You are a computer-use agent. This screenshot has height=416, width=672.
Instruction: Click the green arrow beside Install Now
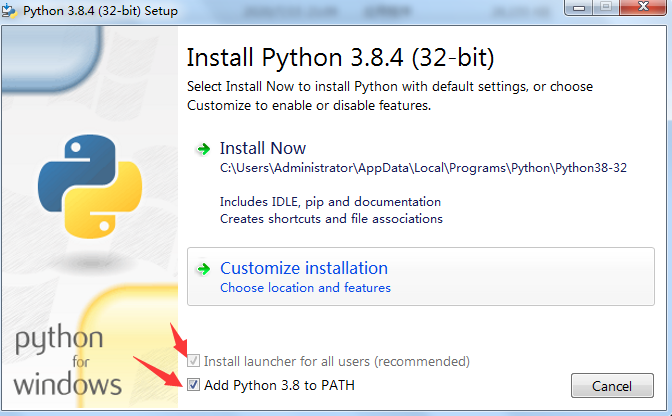pyautogui.click(x=203, y=149)
